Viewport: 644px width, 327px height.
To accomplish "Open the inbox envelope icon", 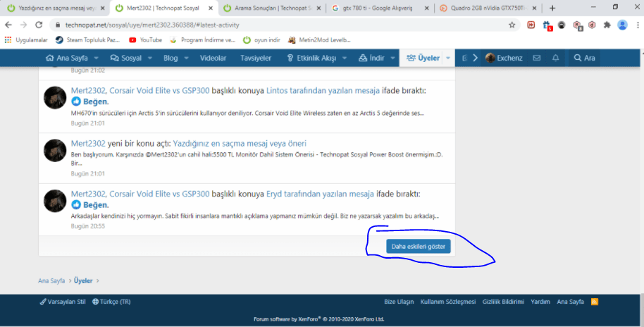I will [x=537, y=58].
